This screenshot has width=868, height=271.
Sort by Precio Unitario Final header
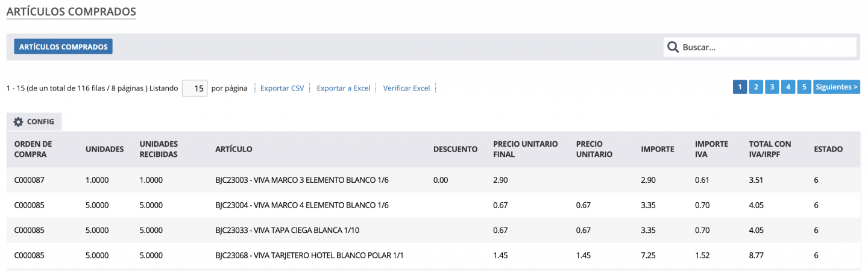point(525,149)
